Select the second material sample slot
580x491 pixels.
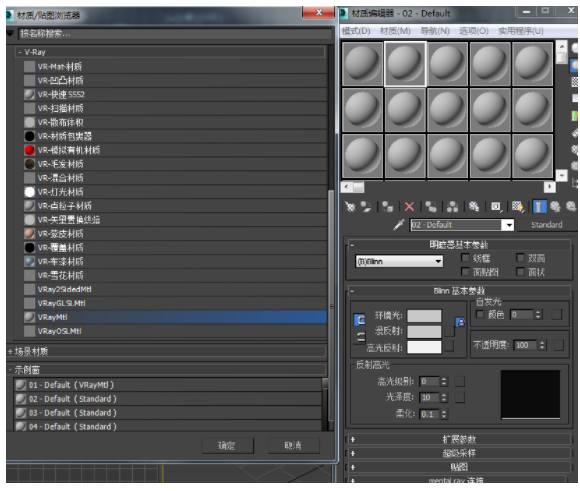coord(405,64)
